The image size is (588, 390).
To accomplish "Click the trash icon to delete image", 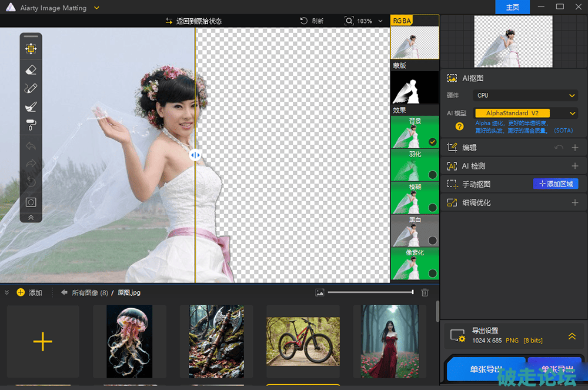I will 425,292.
